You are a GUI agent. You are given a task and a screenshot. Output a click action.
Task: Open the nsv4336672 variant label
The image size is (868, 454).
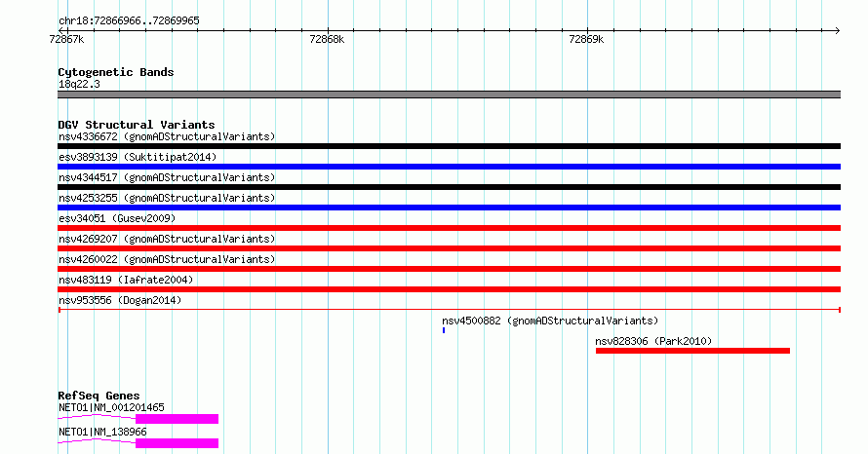(167, 136)
